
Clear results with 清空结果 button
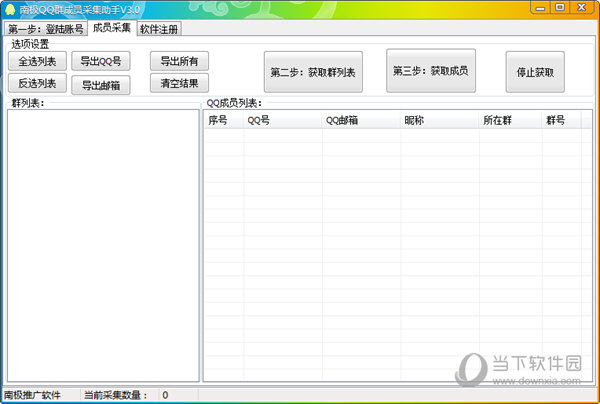point(179,83)
